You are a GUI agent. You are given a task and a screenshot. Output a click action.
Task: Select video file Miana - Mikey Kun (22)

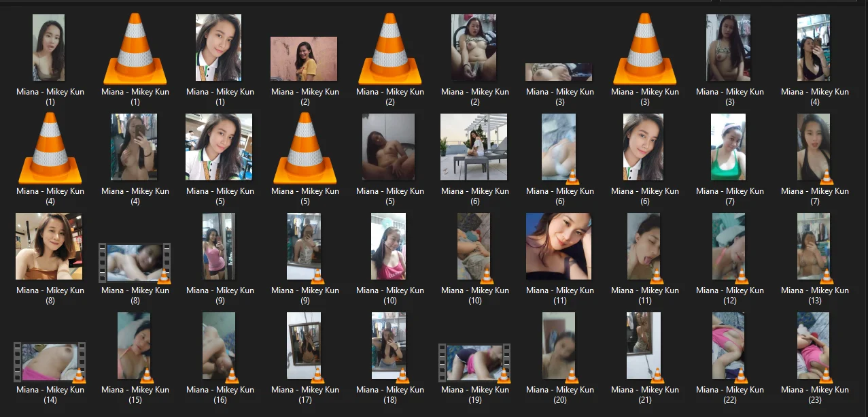(730, 347)
